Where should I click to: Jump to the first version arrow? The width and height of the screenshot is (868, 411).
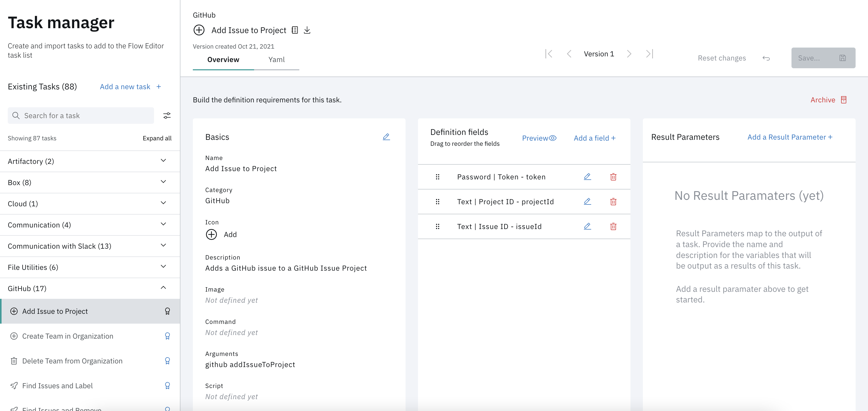pos(549,54)
